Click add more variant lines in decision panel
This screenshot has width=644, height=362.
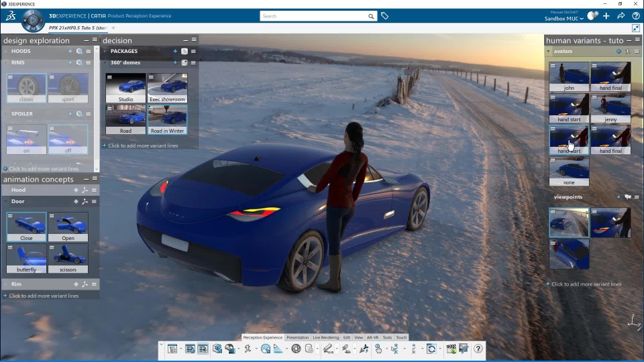coord(140,145)
